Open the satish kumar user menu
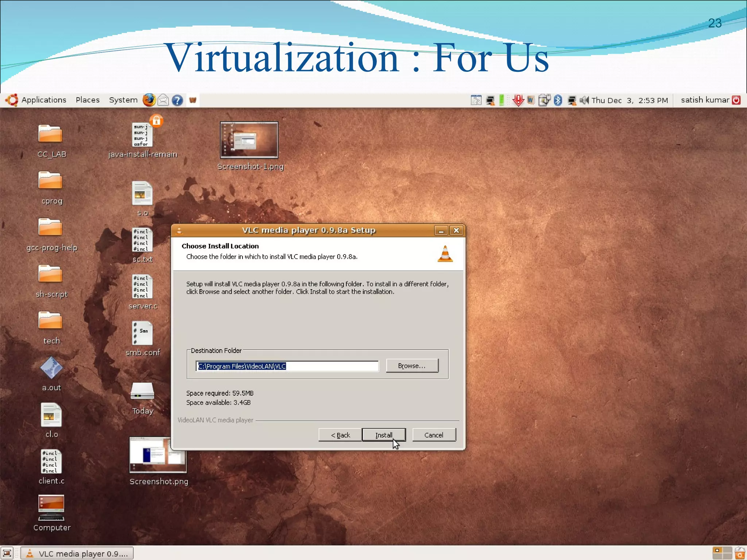747x560 pixels. pyautogui.click(x=705, y=100)
